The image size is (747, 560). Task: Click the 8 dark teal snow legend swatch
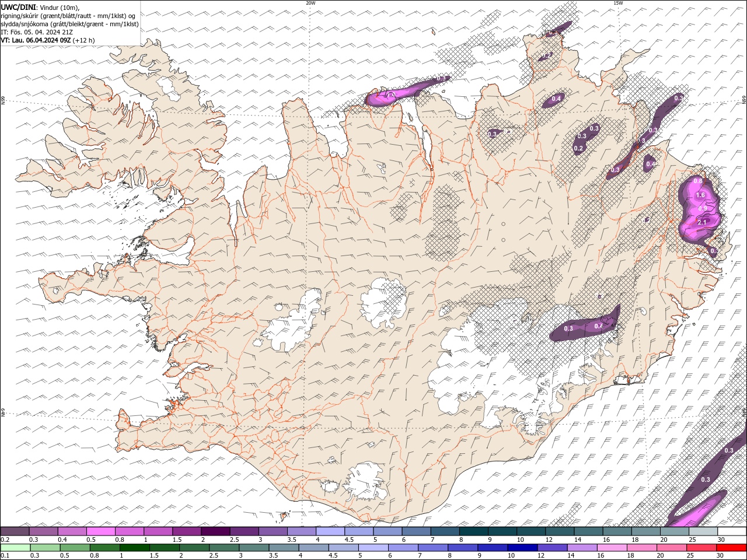(473, 531)
